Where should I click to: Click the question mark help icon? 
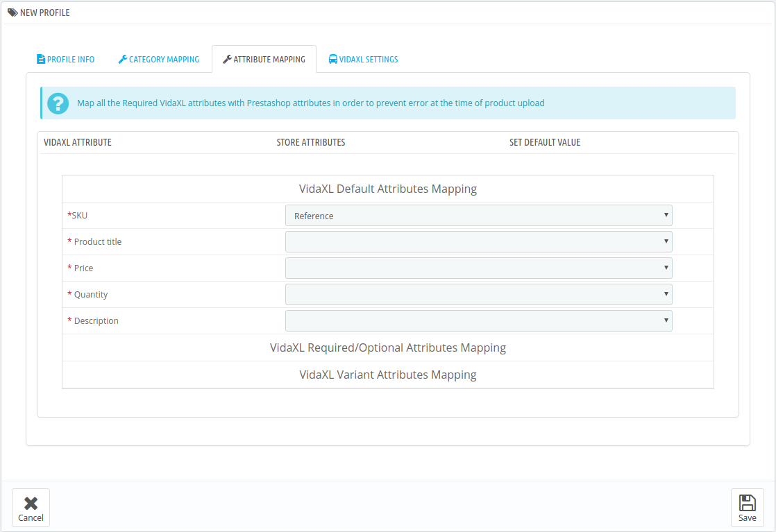click(x=58, y=103)
